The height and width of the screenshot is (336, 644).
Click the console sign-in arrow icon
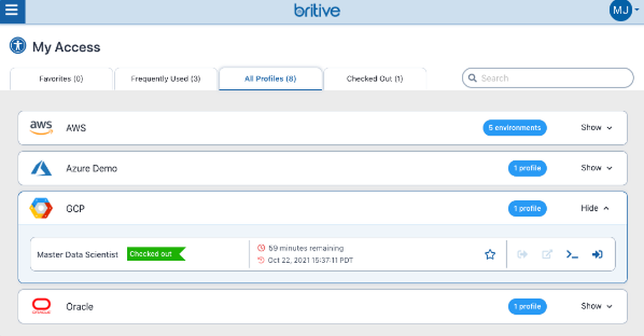pyautogui.click(x=597, y=254)
